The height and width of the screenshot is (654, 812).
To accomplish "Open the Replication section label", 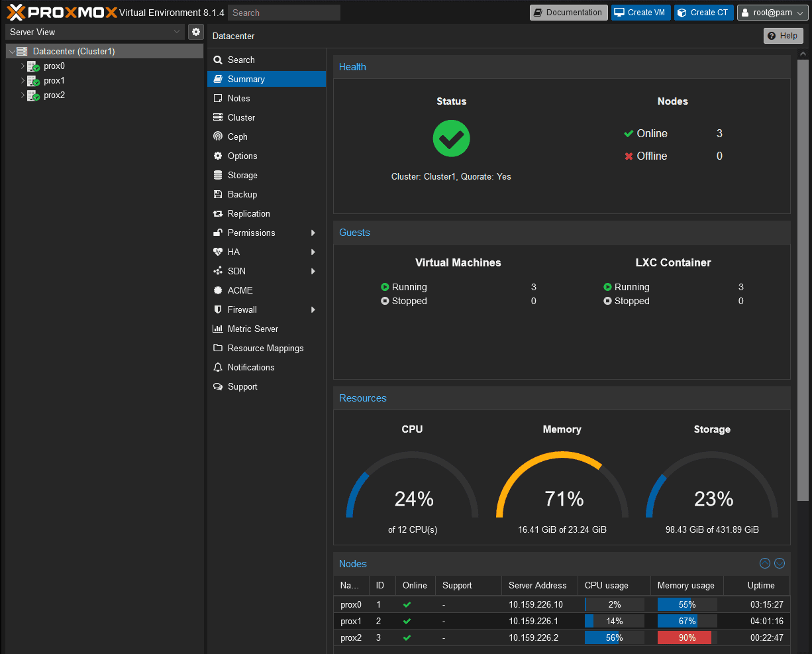I will [249, 213].
